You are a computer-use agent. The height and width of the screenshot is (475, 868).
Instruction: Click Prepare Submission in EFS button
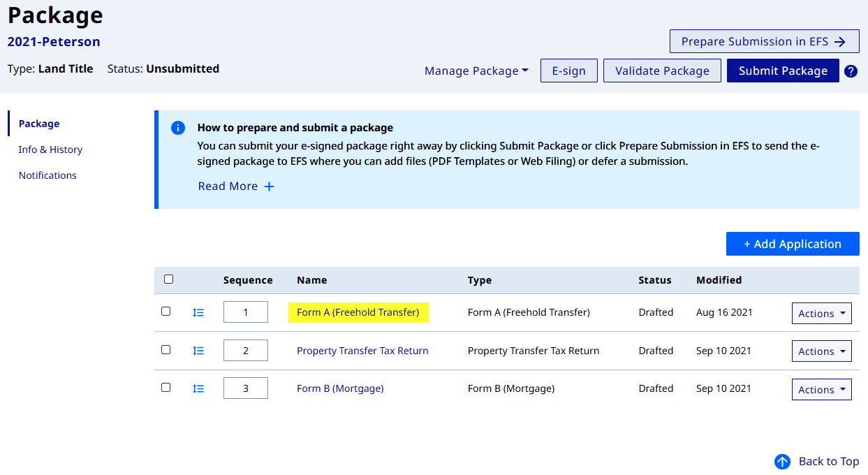click(x=764, y=41)
